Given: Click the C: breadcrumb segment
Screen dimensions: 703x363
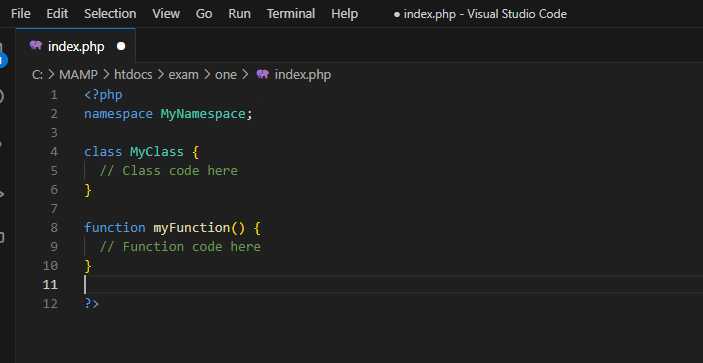Looking at the screenshot, I should [x=38, y=75].
